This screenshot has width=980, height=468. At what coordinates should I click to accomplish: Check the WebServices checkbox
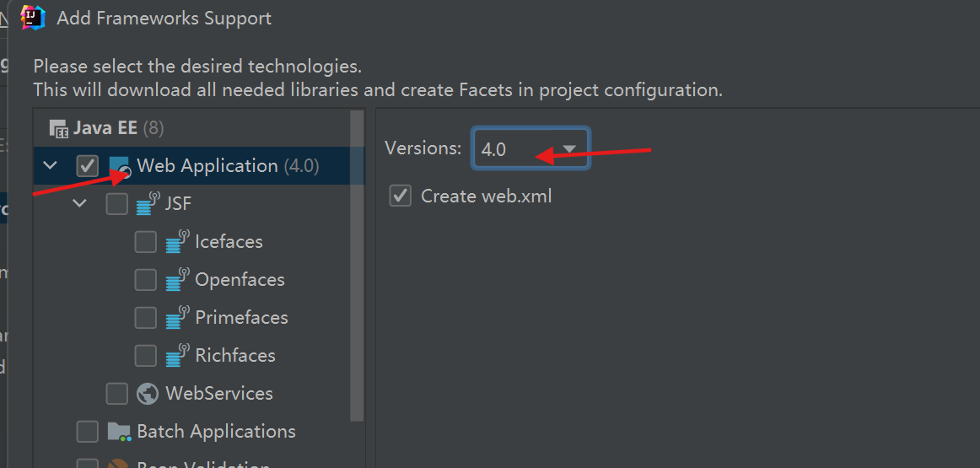pos(117,394)
